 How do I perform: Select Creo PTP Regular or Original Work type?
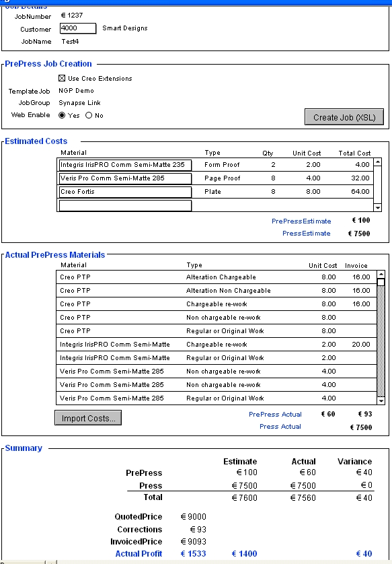(225, 331)
